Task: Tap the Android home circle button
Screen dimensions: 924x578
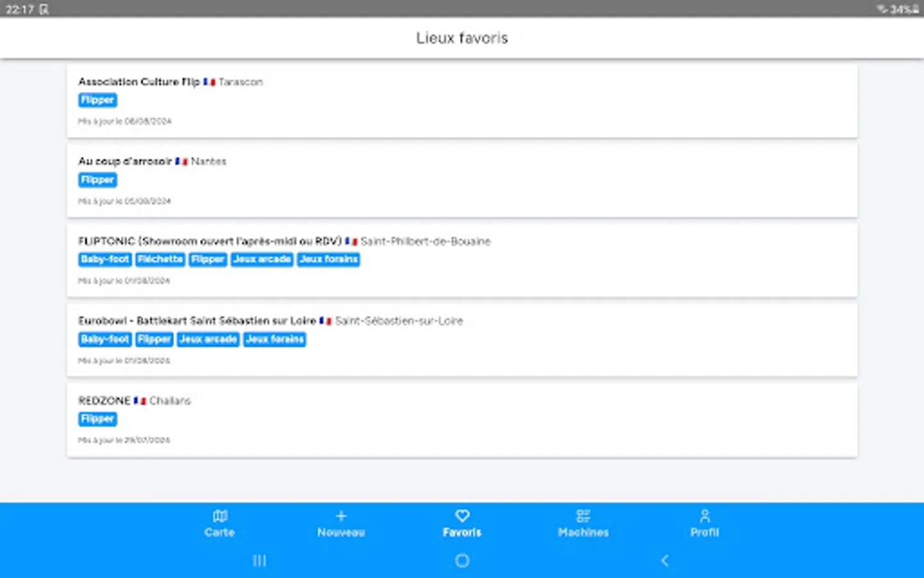Action: [x=462, y=561]
